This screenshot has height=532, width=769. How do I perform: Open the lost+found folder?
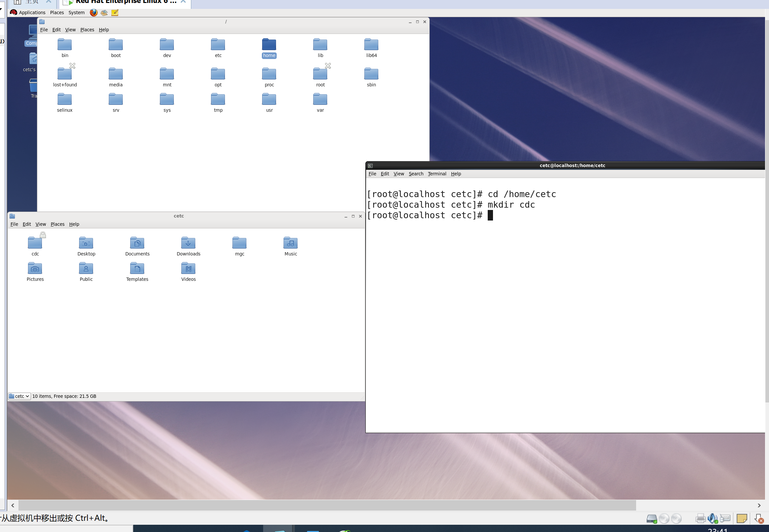tap(65, 74)
